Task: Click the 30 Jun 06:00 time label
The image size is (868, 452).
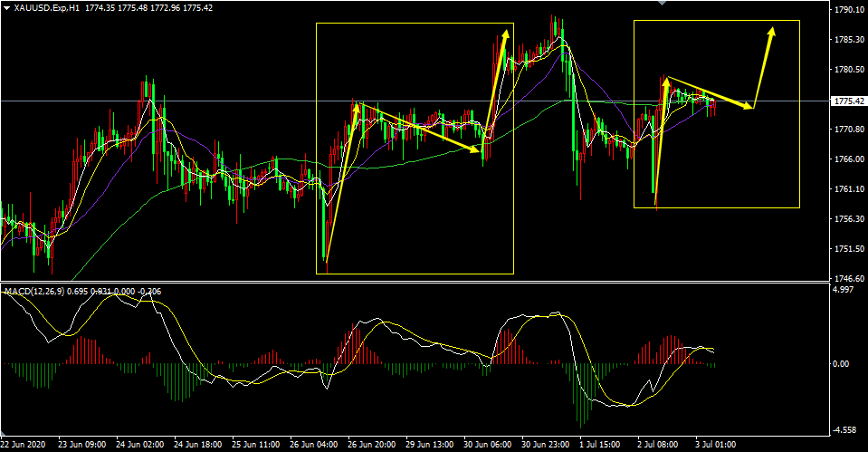Action: (488, 444)
